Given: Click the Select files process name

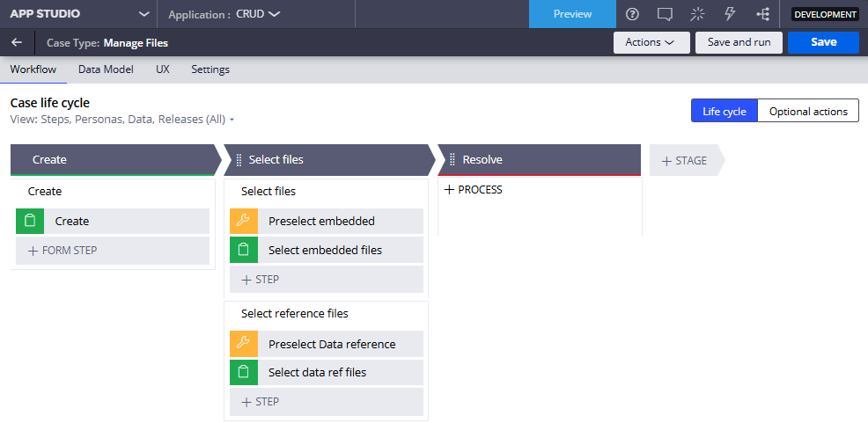Looking at the screenshot, I should pos(268,192).
